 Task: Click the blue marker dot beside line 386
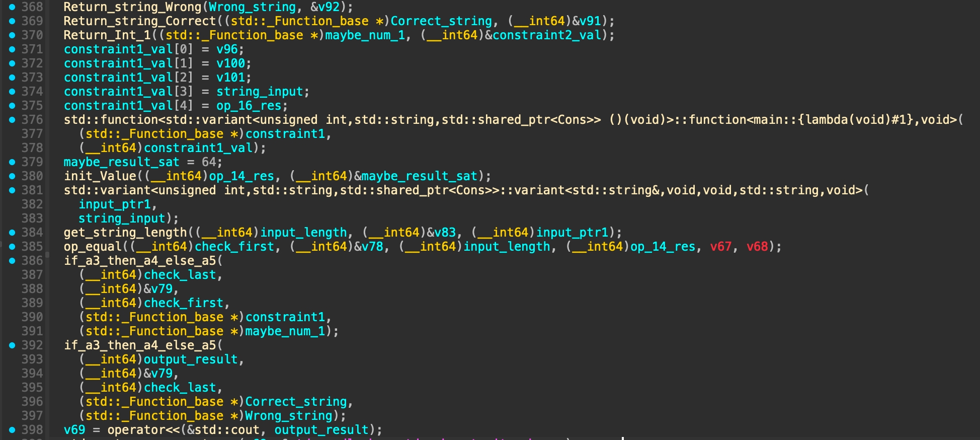pyautogui.click(x=12, y=261)
